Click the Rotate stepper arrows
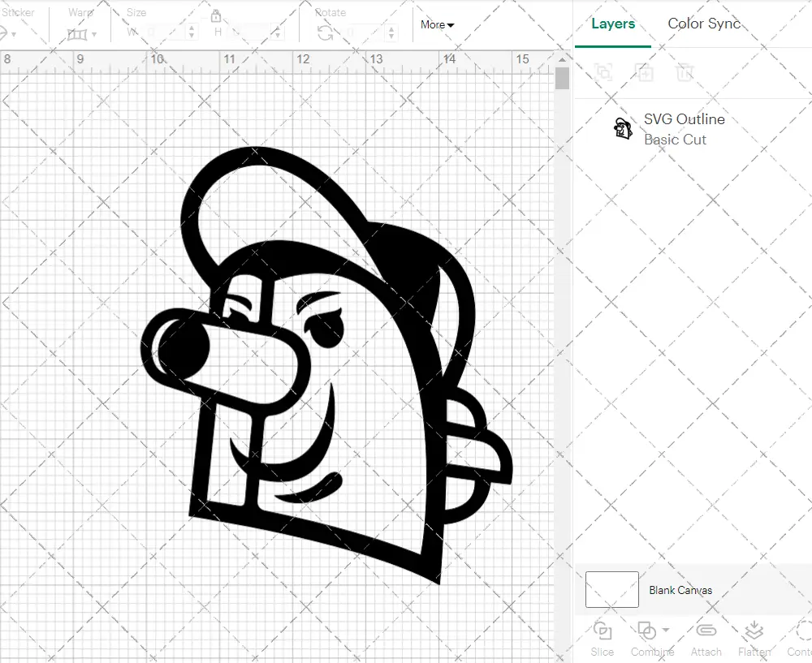Viewport: 812px width, 663px height. tap(391, 32)
